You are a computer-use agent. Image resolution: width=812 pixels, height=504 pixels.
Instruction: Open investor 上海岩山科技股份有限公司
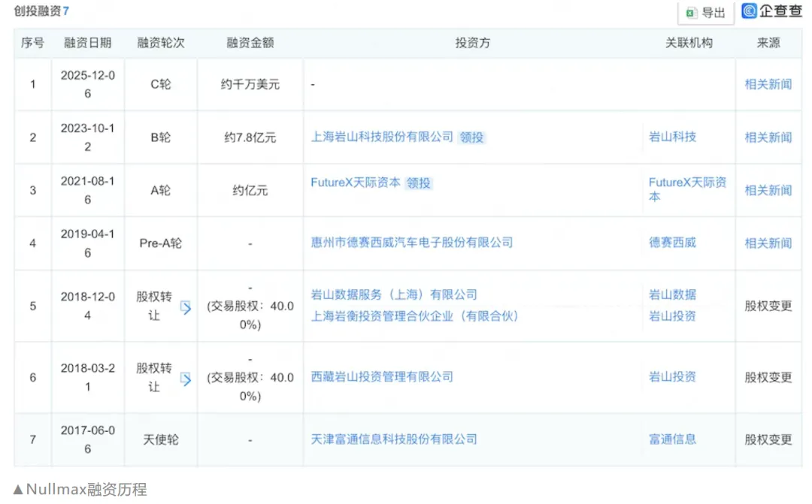pos(382,137)
